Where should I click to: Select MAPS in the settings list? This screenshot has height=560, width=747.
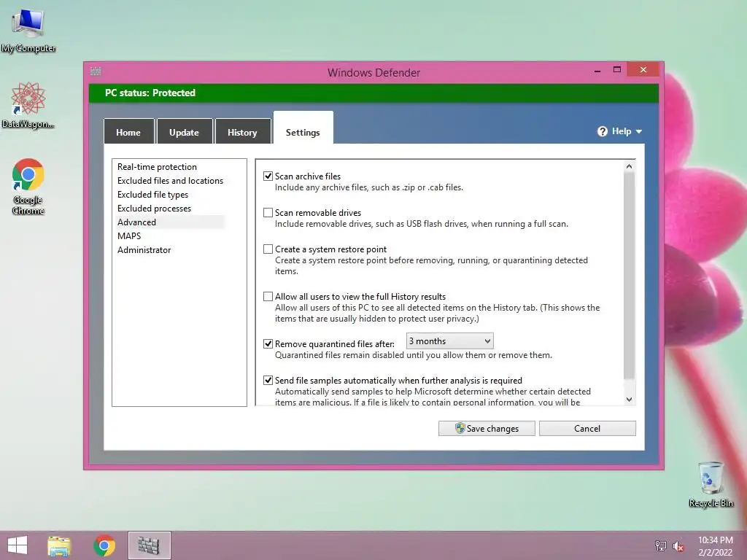(129, 236)
